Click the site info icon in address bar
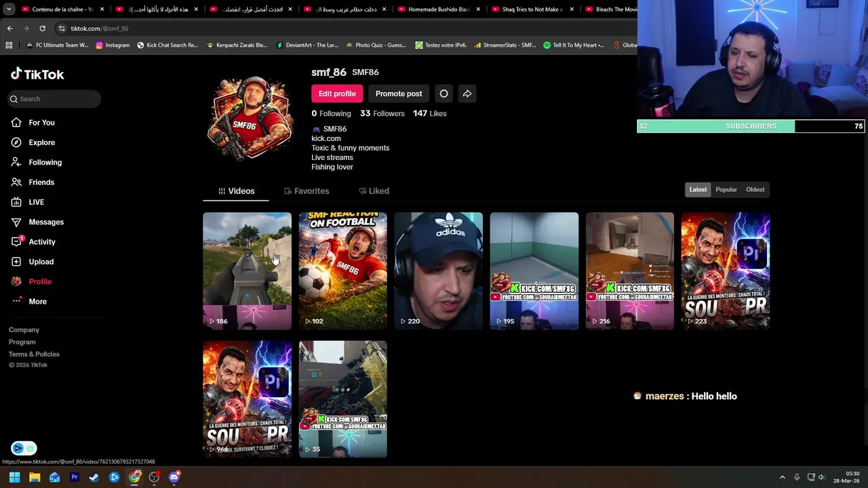The image size is (868, 488). [x=62, y=28]
